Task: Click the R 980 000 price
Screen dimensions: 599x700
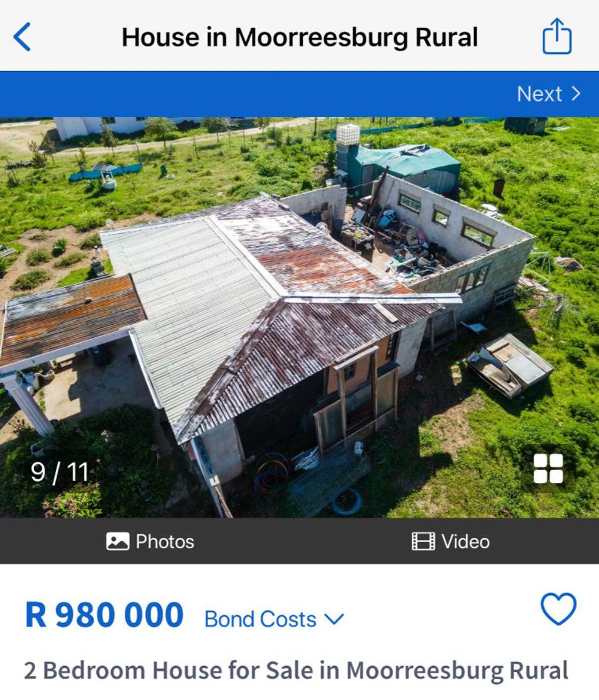Action: (x=104, y=615)
